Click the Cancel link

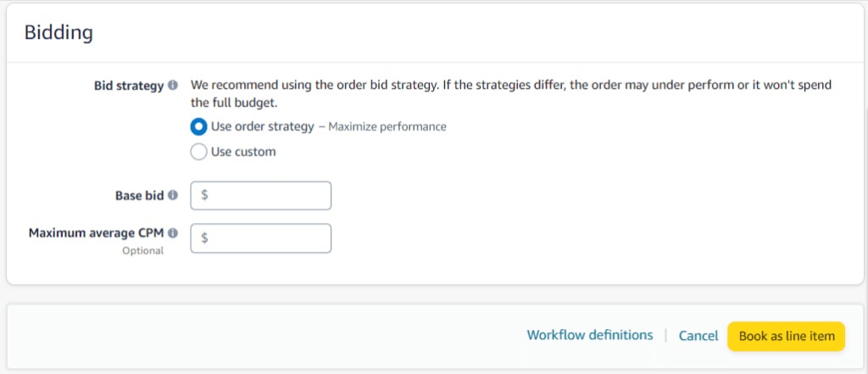tap(698, 336)
